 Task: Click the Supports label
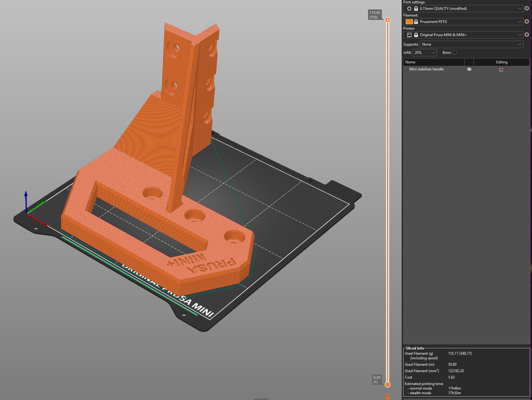411,44
